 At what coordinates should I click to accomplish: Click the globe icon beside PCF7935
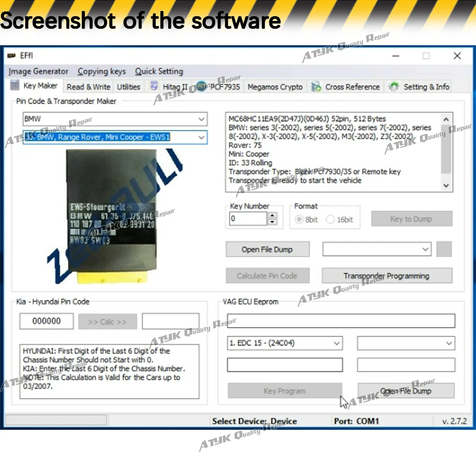pyautogui.click(x=201, y=86)
